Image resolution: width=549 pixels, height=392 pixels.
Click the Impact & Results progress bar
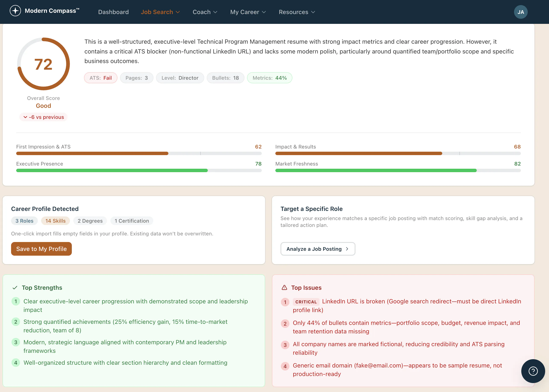click(398, 154)
